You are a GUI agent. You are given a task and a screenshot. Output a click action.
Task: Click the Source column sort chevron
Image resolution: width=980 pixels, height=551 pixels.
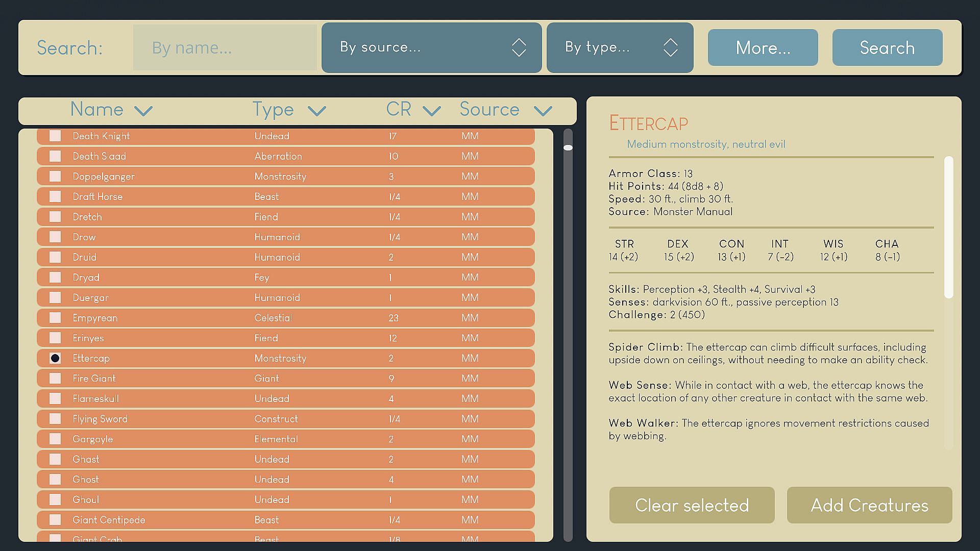543,111
